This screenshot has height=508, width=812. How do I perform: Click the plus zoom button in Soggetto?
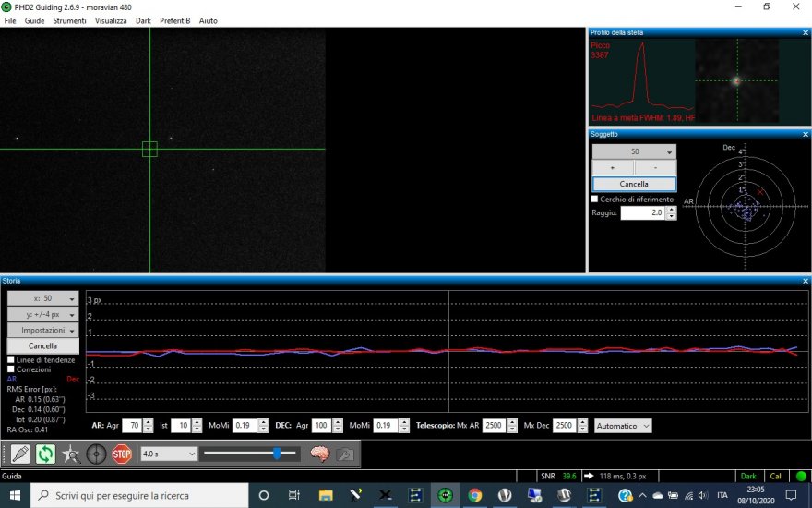(x=613, y=168)
